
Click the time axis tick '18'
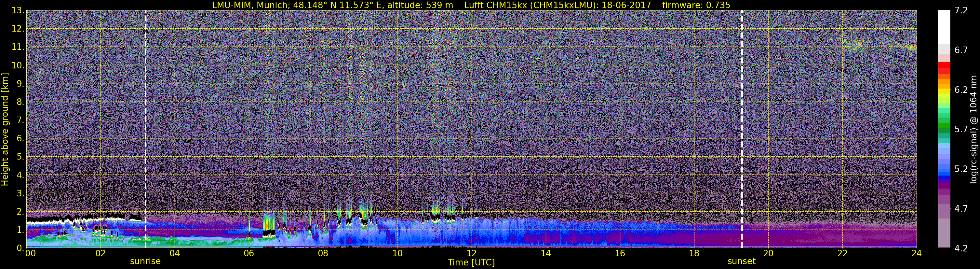coord(694,253)
